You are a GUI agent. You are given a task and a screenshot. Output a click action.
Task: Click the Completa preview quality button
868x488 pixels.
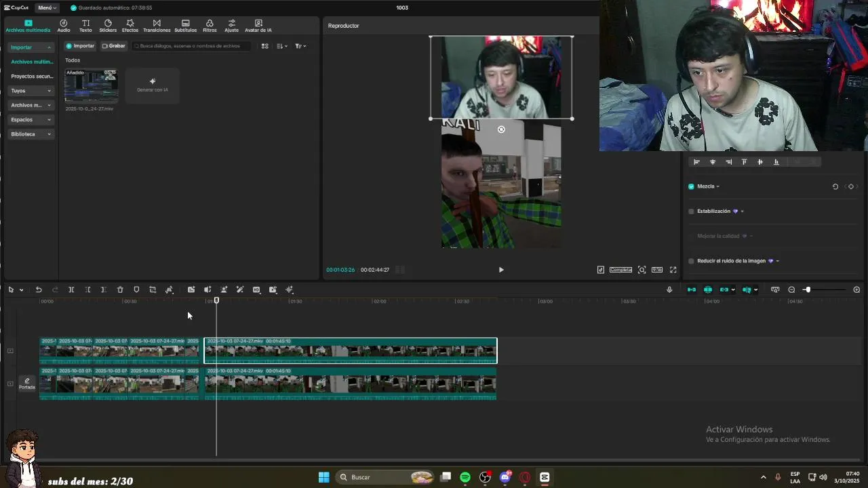(620, 270)
